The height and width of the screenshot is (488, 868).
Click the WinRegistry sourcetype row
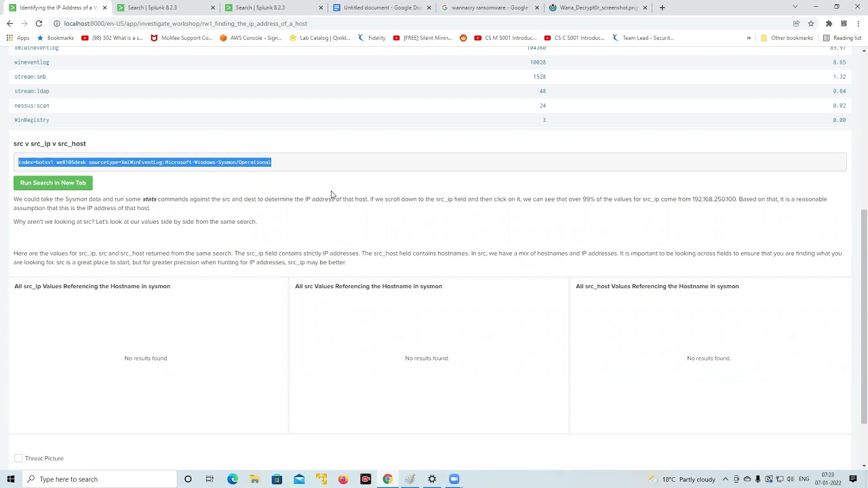click(x=430, y=120)
